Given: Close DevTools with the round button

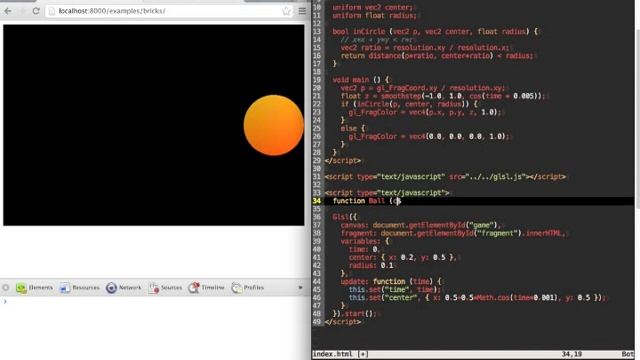Looking at the screenshot, I should [x=6, y=288].
